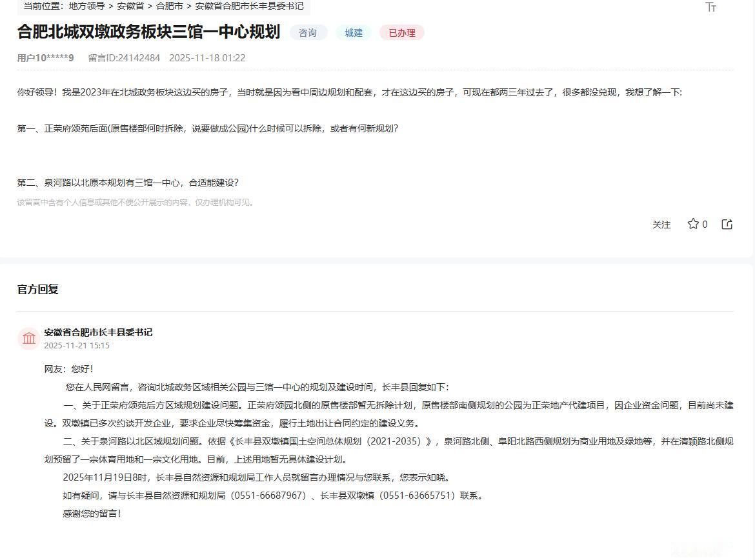Open the share icon next to the star
The image size is (755, 560).
727,224
